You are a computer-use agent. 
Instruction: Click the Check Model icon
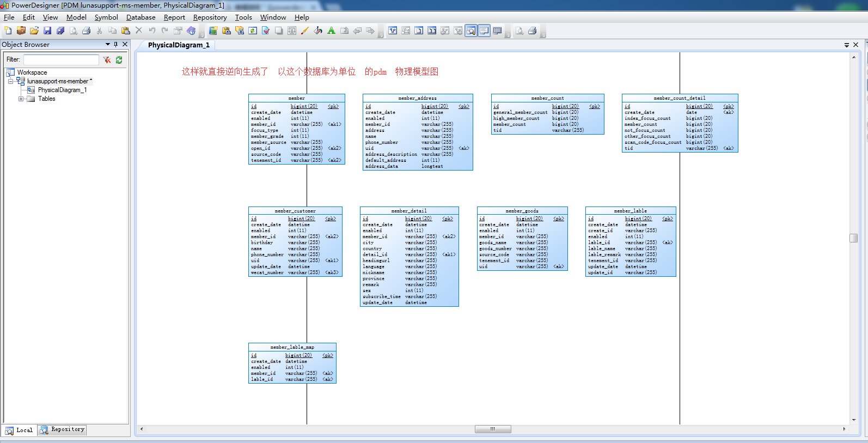click(x=266, y=31)
